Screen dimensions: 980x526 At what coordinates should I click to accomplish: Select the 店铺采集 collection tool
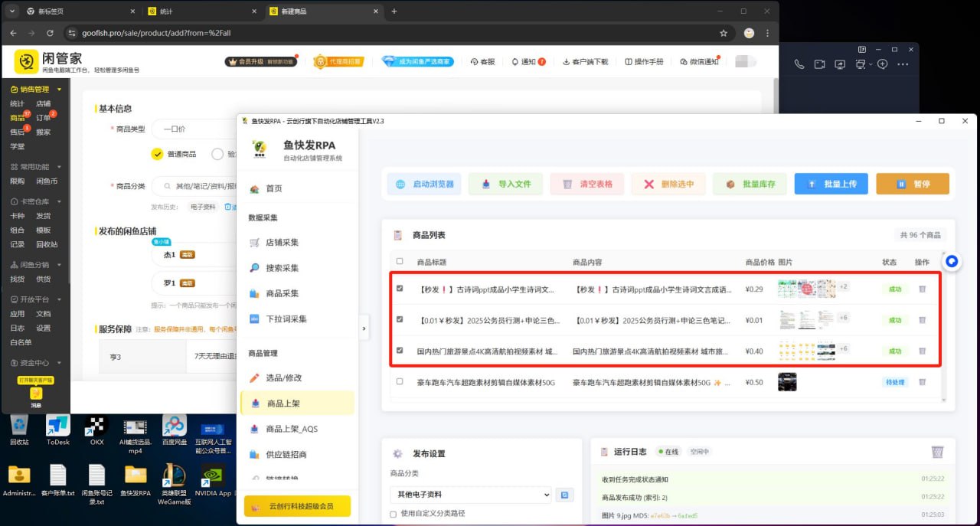(x=276, y=242)
